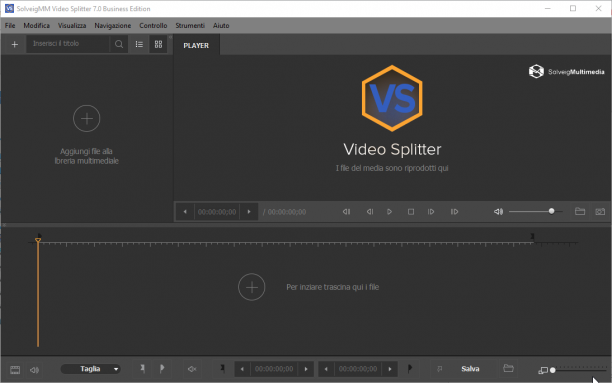Viewport: 612px width, 383px height.
Task: Step one frame forward
Action: click(431, 212)
